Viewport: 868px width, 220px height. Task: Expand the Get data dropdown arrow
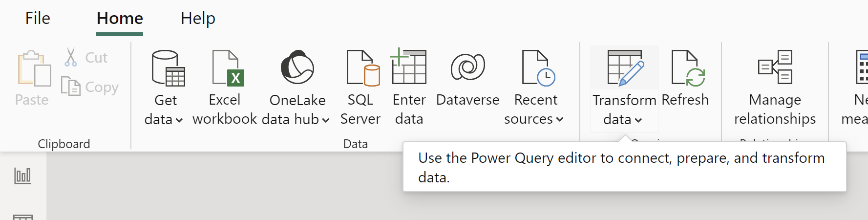[x=179, y=120]
